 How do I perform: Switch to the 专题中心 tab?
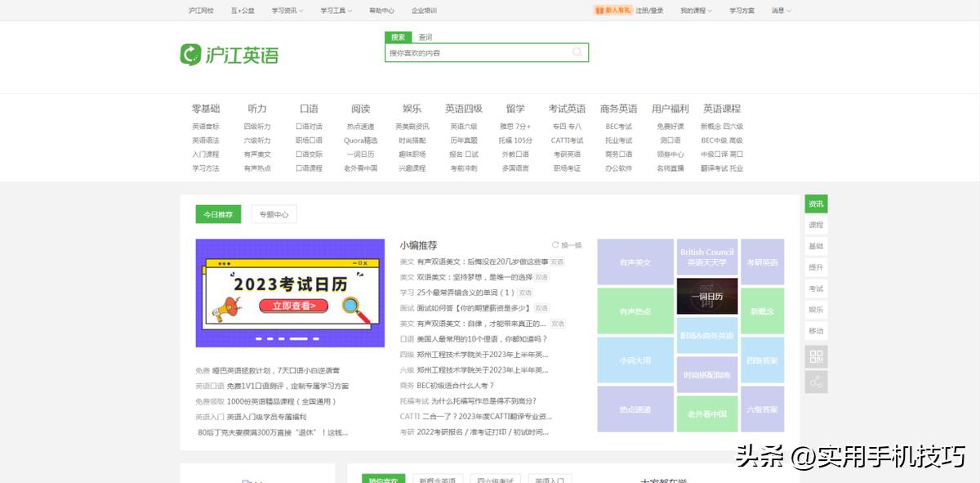point(274,213)
